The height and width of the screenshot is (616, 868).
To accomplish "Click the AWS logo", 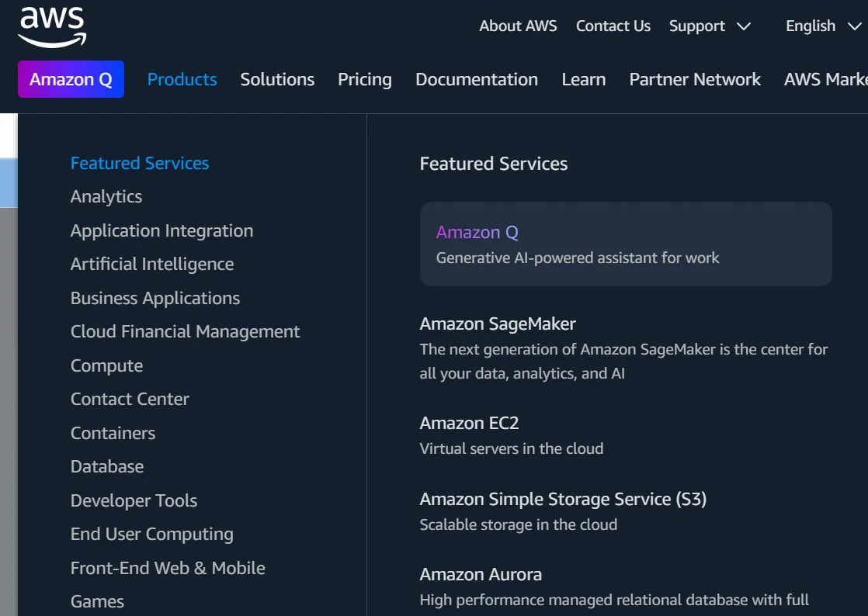I will pos(51,26).
